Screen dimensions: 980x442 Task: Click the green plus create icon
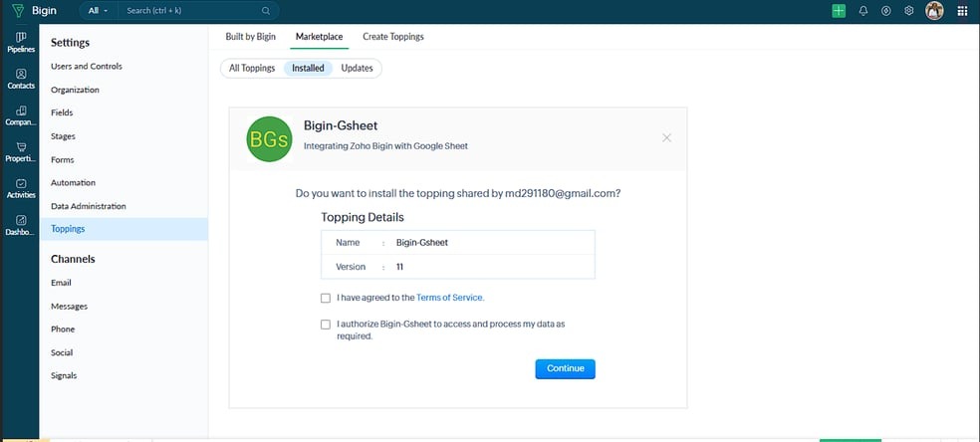[x=839, y=11]
